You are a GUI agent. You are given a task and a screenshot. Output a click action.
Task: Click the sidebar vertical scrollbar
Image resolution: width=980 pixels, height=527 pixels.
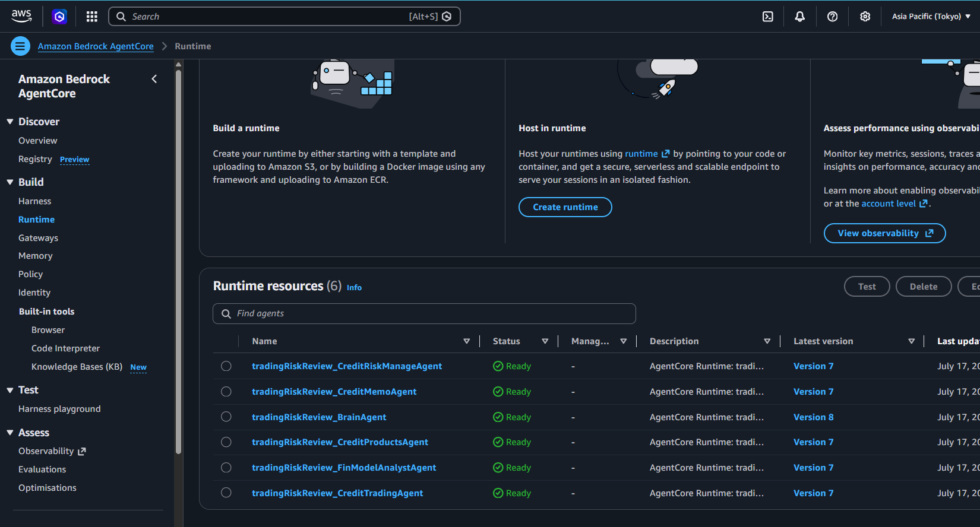(x=178, y=261)
